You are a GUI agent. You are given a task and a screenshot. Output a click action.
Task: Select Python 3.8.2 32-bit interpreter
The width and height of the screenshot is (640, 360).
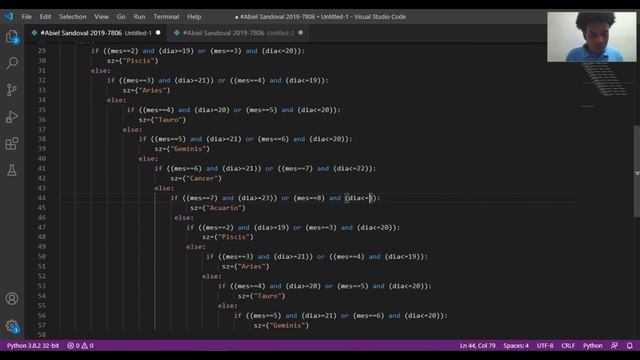[x=33, y=346]
